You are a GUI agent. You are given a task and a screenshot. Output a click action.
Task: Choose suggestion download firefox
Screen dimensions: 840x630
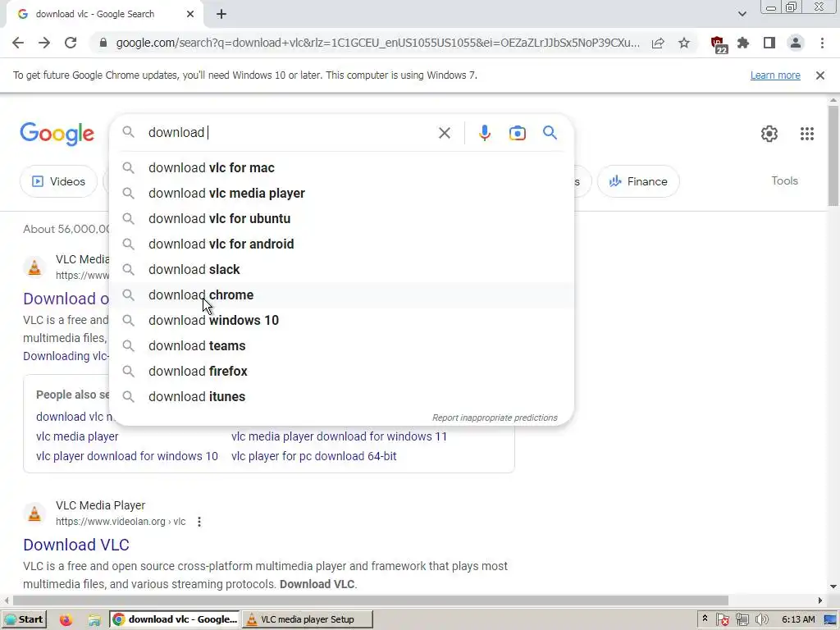341,372
